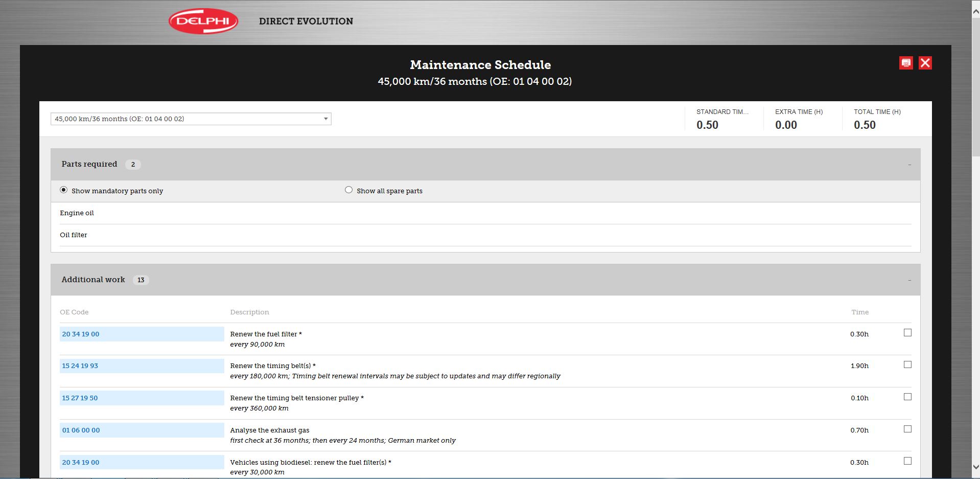Screen dimensions: 980x479
Task: Select Show mandatory parts only
Action: coord(64,190)
